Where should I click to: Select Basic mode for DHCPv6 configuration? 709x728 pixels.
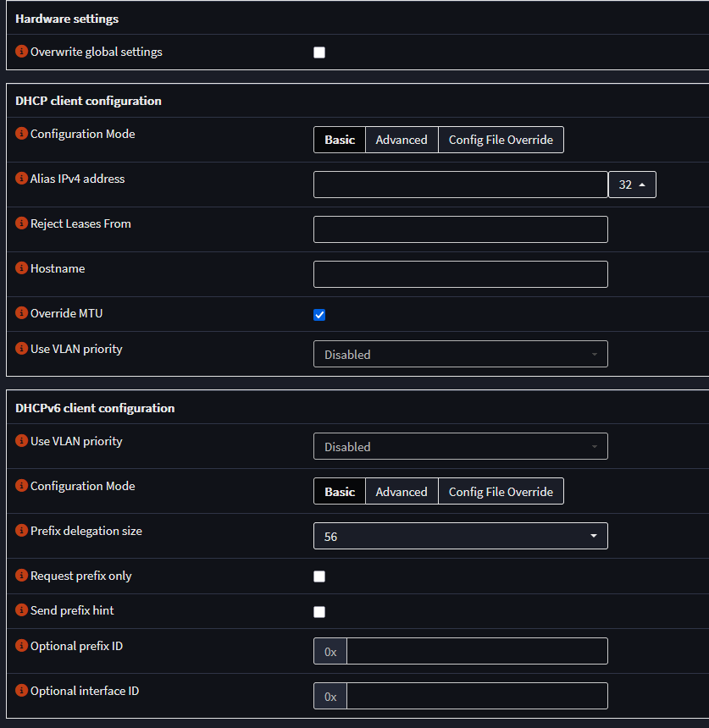pyautogui.click(x=340, y=492)
